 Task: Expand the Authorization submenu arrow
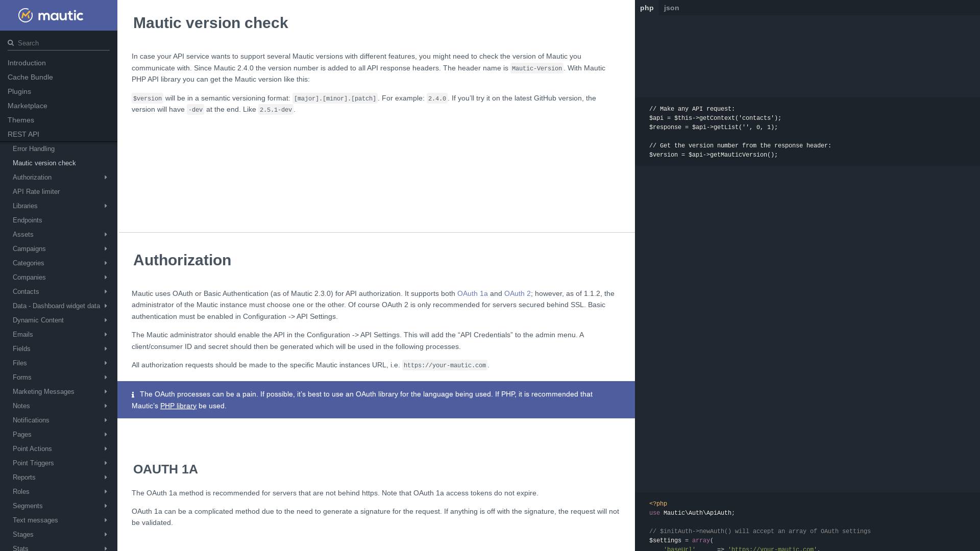tap(106, 178)
